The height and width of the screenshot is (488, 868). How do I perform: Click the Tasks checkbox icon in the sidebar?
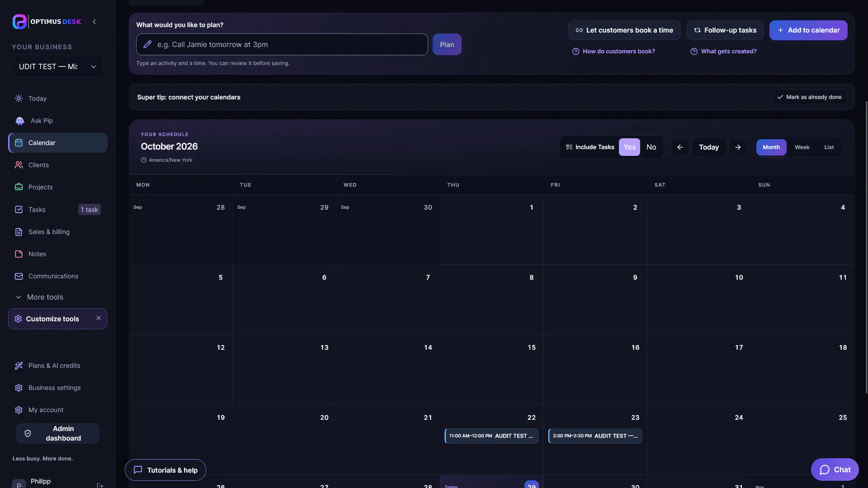[19, 210]
